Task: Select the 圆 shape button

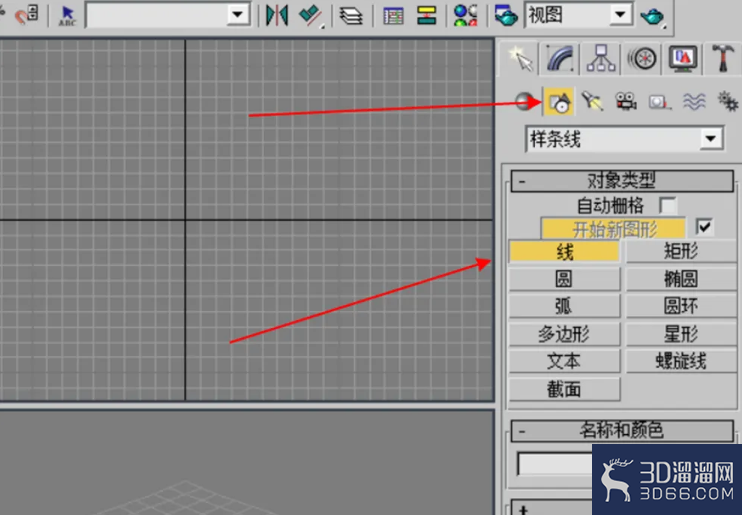Action: (x=564, y=279)
